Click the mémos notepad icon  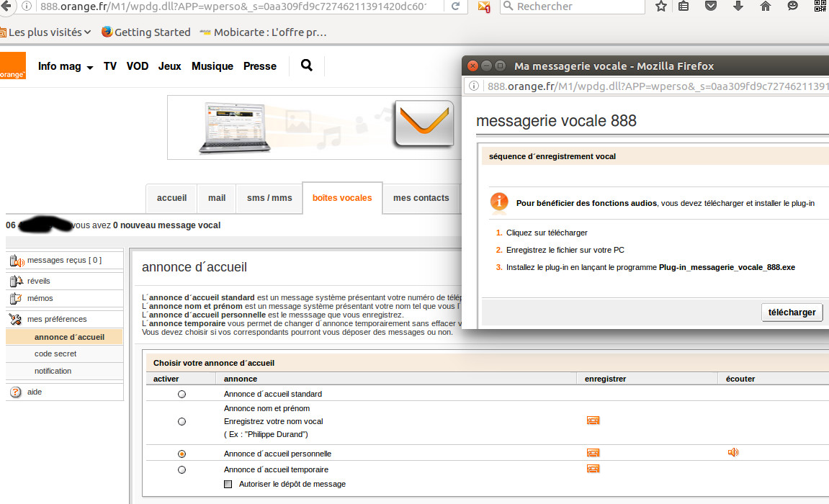pyautogui.click(x=16, y=299)
